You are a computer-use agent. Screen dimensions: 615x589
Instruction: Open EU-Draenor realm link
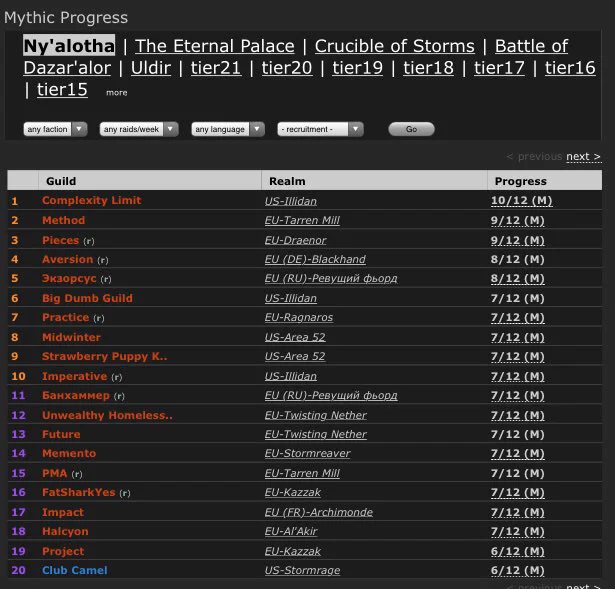click(295, 240)
